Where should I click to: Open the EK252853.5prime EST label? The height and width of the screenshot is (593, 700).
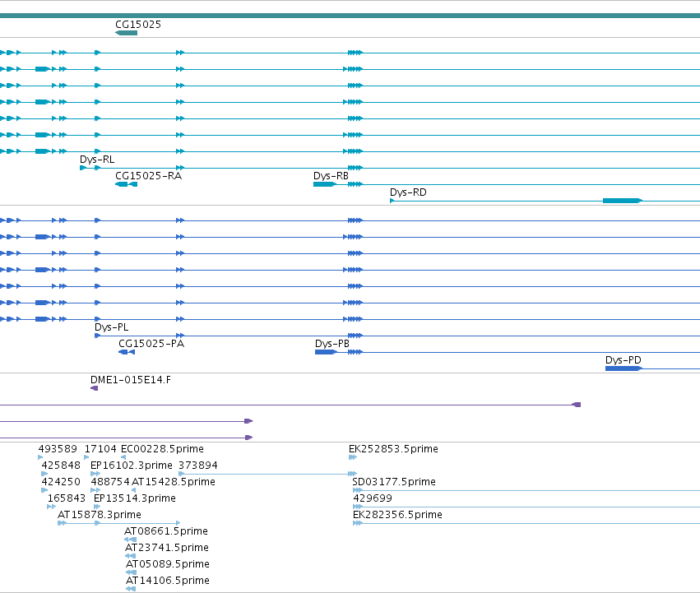pos(393,449)
